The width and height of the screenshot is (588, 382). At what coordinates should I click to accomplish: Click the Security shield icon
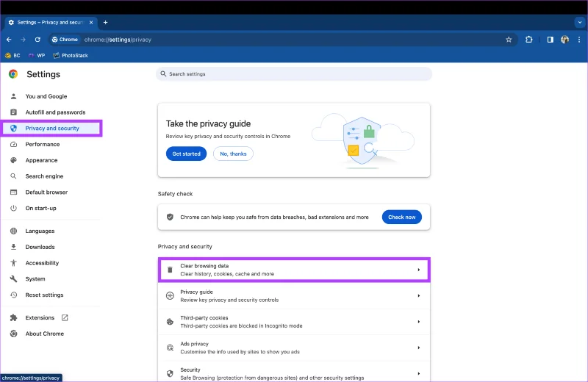click(x=170, y=373)
